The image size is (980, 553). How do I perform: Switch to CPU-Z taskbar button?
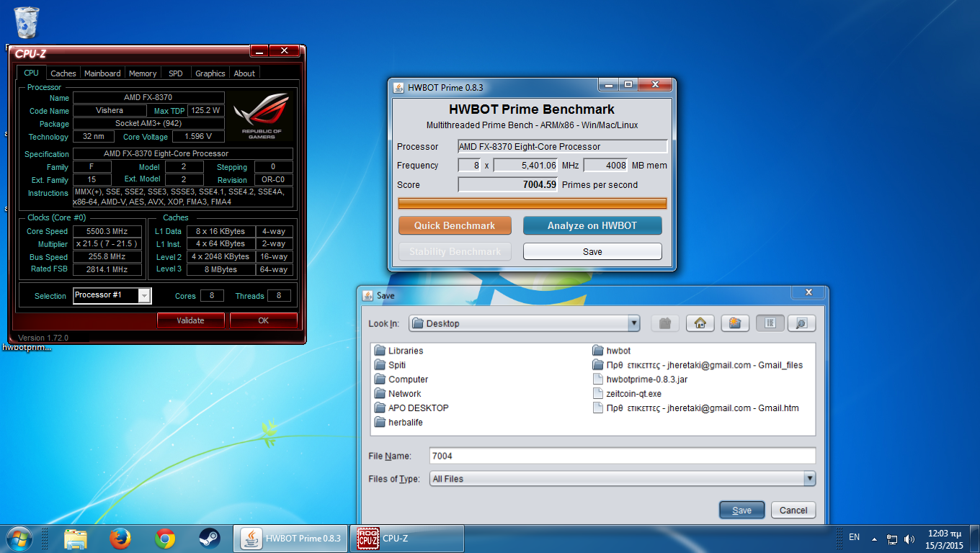pyautogui.click(x=407, y=539)
